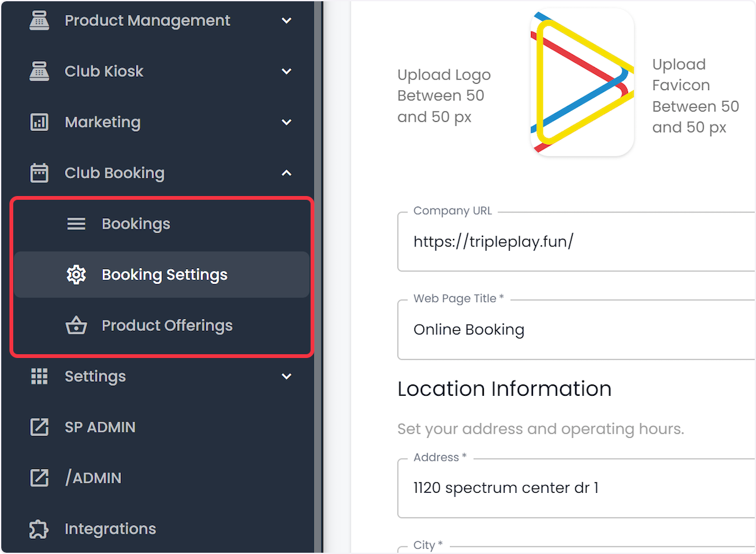
Task: Click the Integrations puzzle piece icon
Action: 39,529
